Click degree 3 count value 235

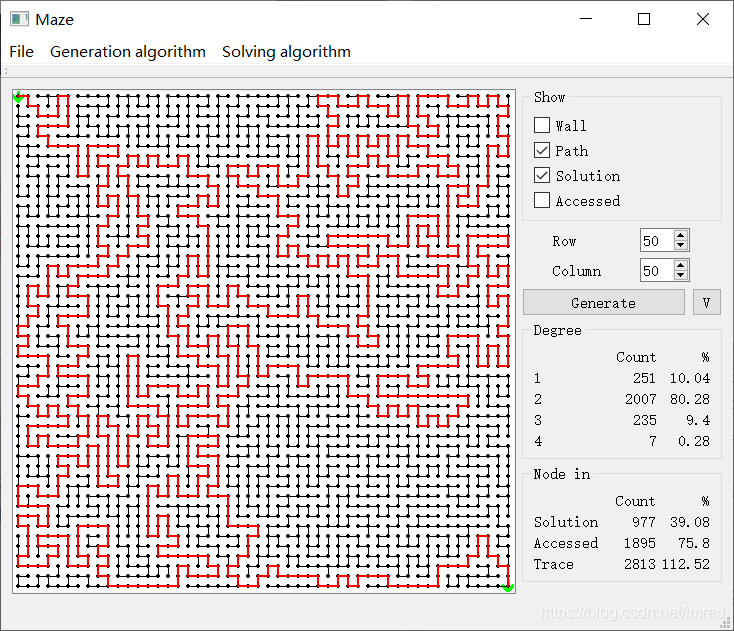click(x=644, y=420)
